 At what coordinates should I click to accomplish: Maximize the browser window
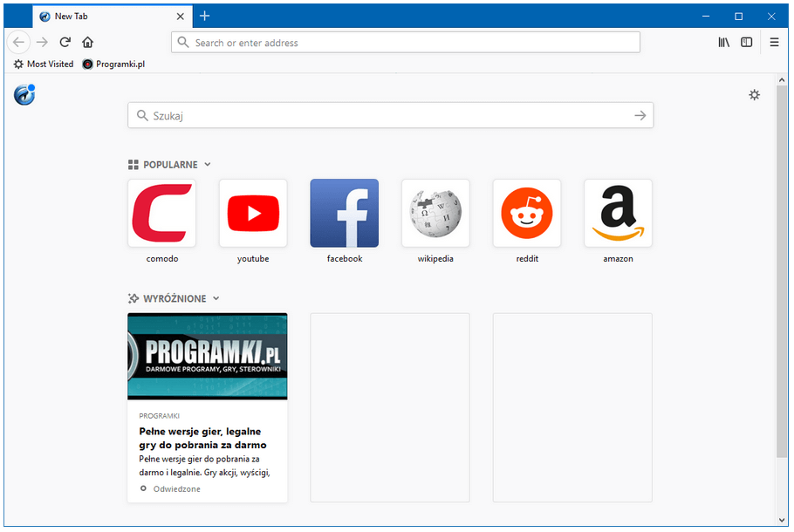coord(739,17)
